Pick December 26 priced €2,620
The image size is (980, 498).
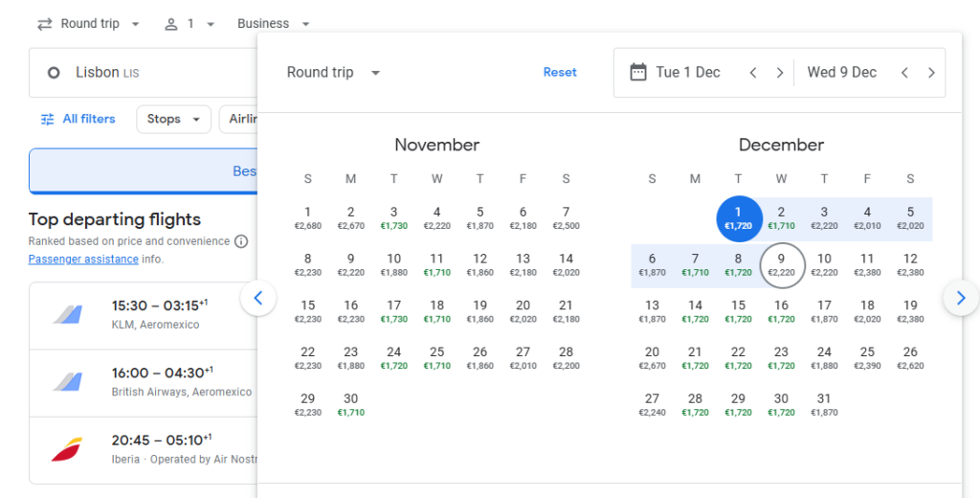tap(910, 358)
